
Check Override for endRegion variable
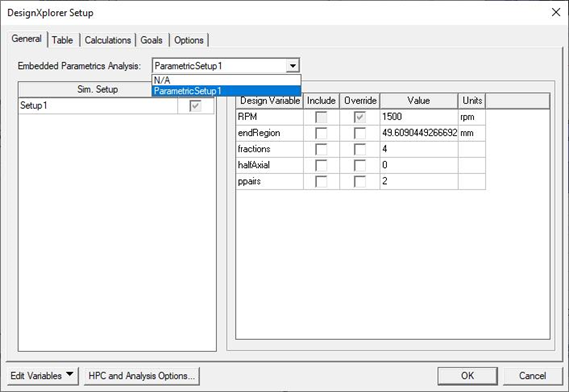360,133
